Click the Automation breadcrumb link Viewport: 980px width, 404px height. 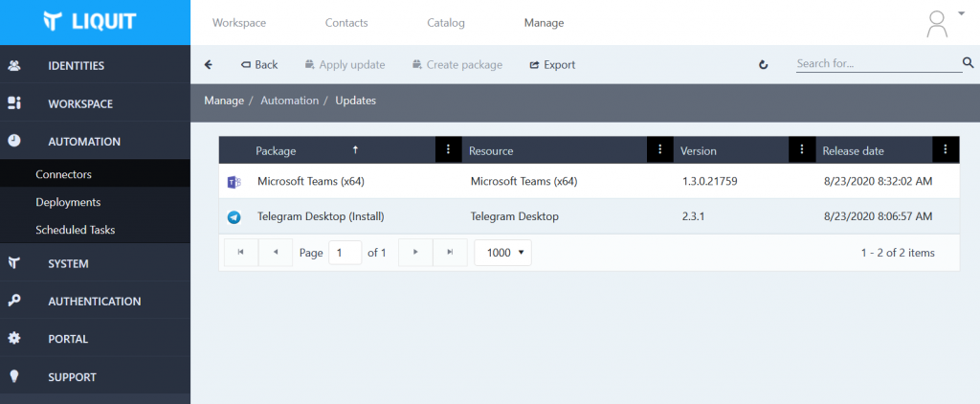[x=289, y=101]
